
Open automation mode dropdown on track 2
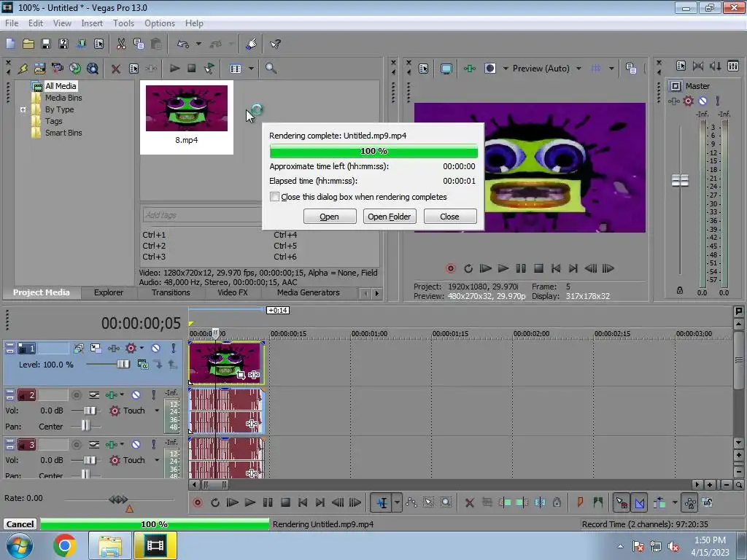pos(157,411)
